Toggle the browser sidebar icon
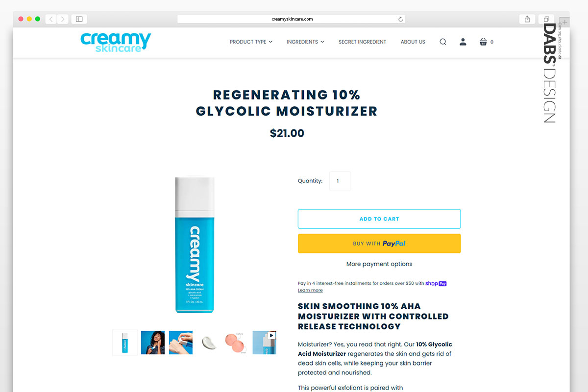 tap(79, 19)
